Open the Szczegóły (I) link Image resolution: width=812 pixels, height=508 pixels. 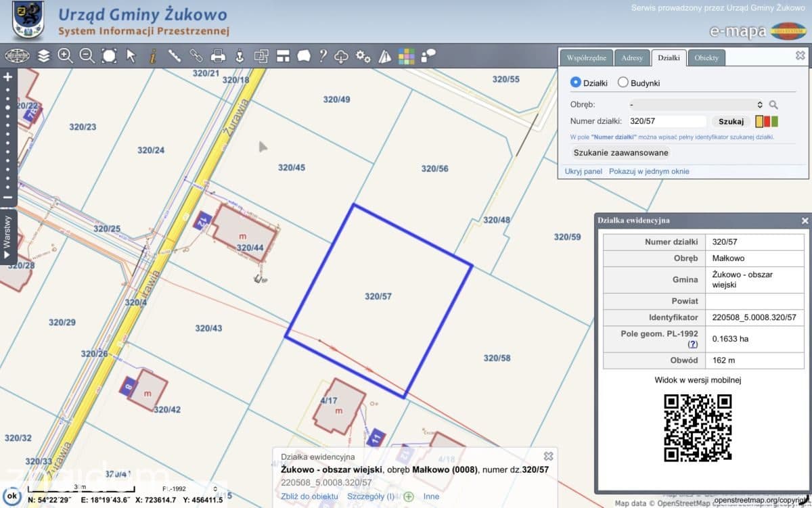371,497
